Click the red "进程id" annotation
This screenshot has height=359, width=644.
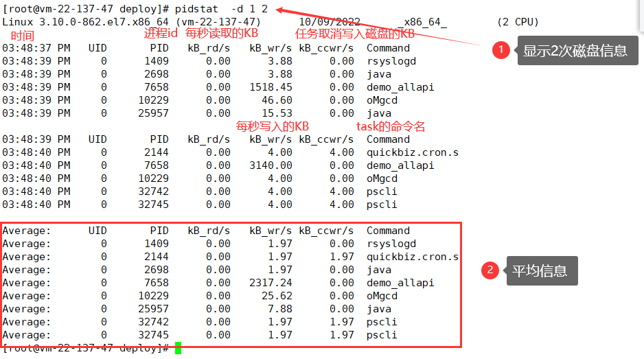(x=162, y=34)
